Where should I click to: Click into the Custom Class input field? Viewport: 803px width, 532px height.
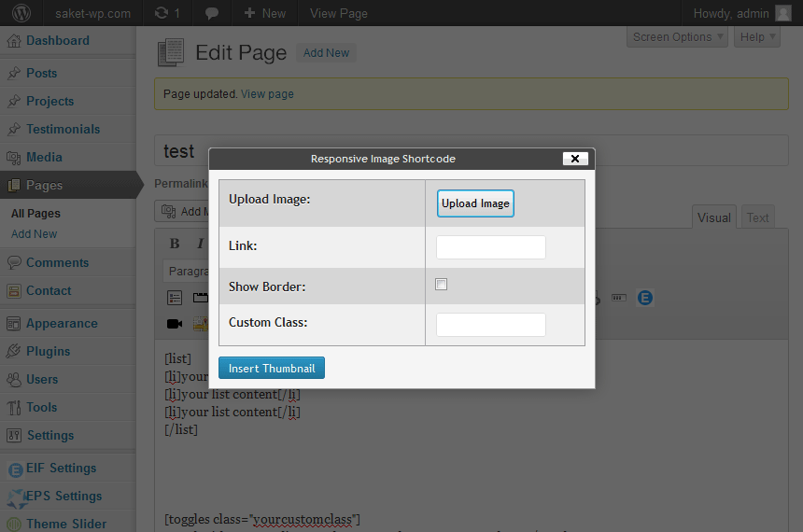click(x=490, y=325)
